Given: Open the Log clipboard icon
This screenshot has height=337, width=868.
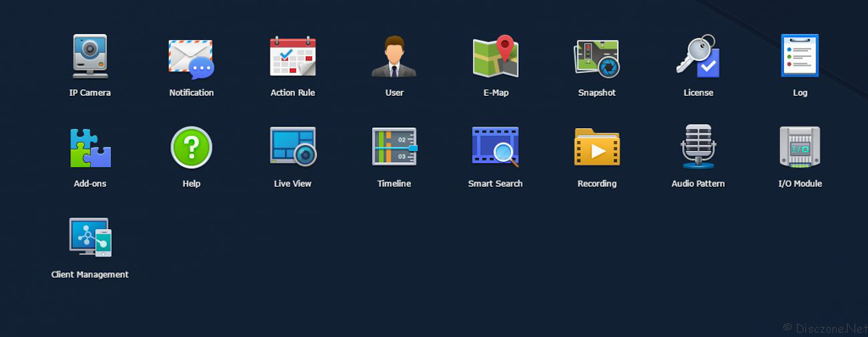Looking at the screenshot, I should [x=799, y=55].
